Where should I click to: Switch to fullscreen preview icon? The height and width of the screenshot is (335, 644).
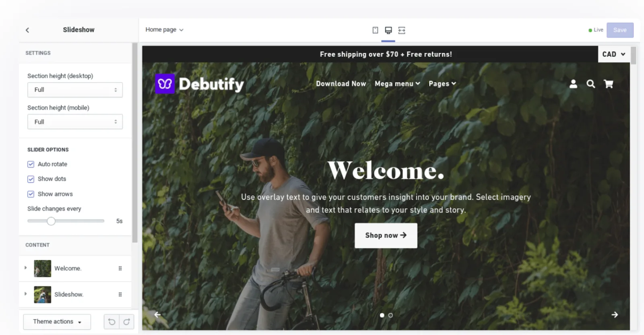[402, 30]
